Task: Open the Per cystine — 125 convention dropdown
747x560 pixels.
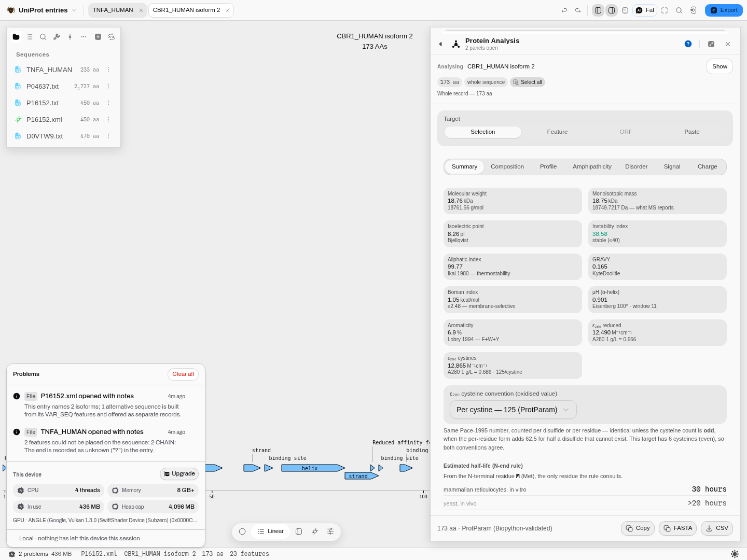Action: point(513,410)
